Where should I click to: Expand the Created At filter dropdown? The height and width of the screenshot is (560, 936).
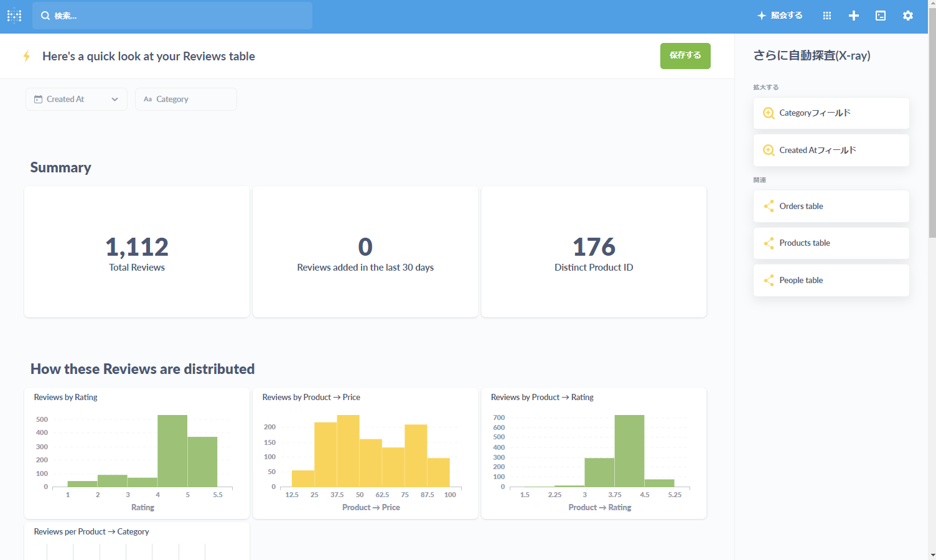(77, 100)
